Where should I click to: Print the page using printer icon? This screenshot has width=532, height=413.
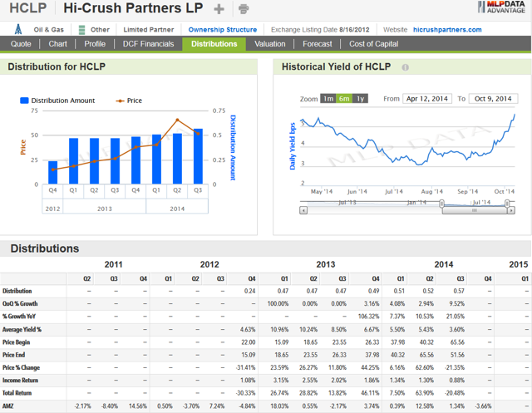click(x=244, y=9)
